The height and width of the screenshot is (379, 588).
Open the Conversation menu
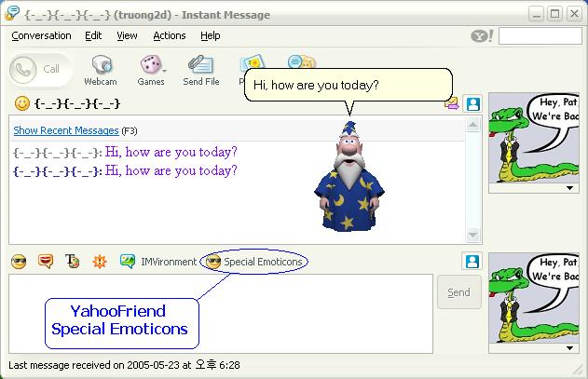point(41,35)
